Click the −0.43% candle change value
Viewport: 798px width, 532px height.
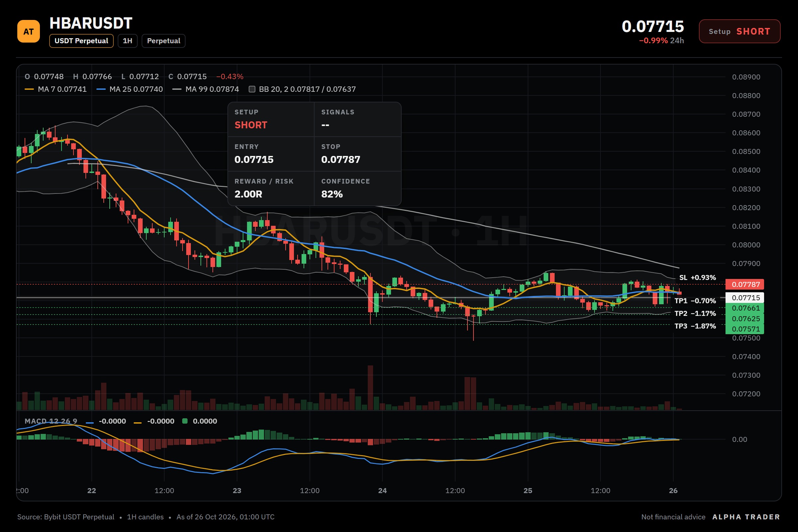pos(230,77)
